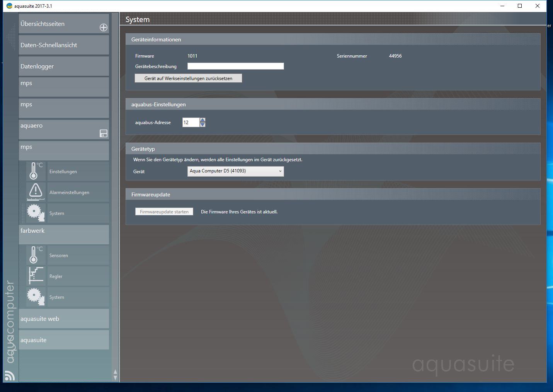Select the first mps device entry
Viewport: 553px width, 392px height.
64,87
